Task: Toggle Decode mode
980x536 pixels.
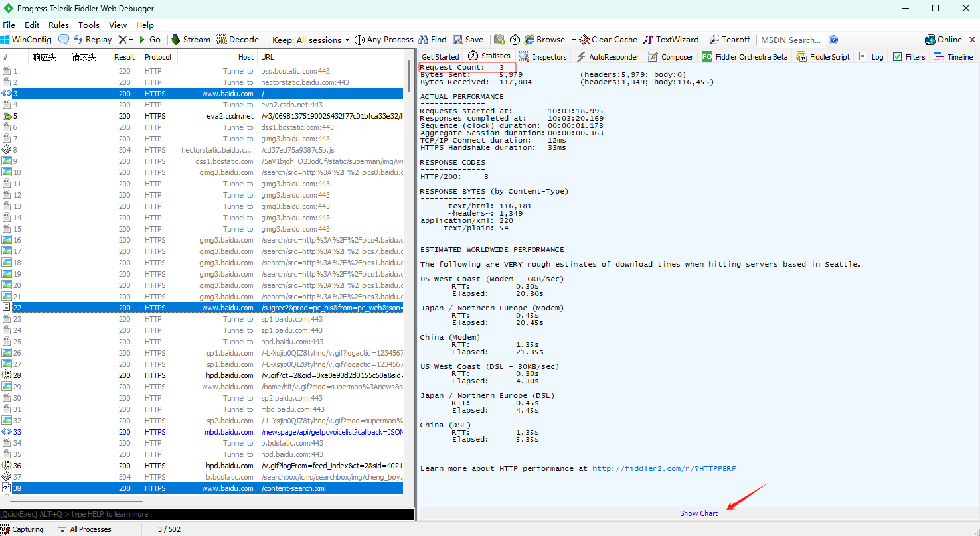Action: (x=238, y=40)
